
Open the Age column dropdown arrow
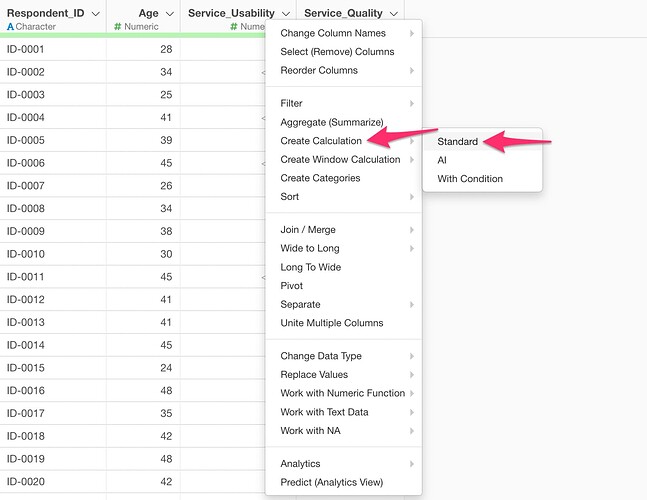[169, 14]
